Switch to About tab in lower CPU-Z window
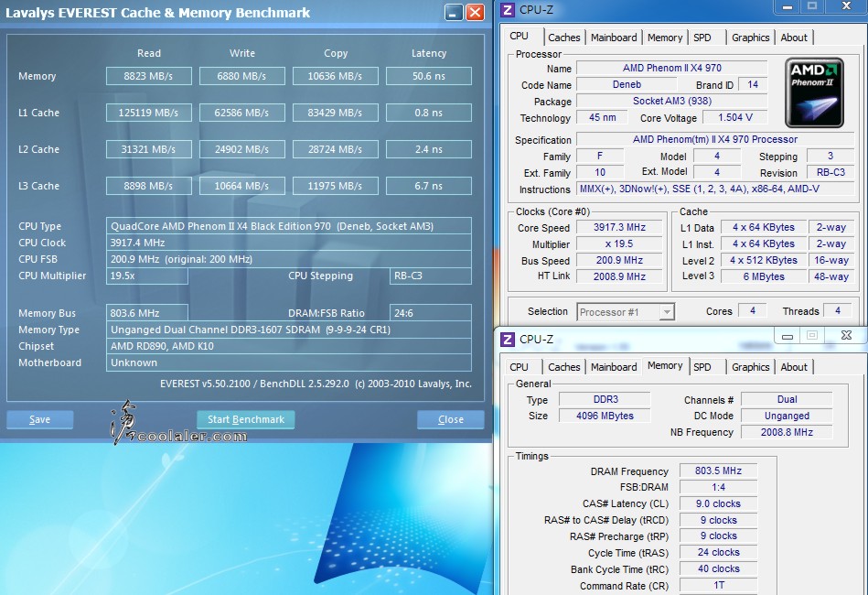The height and width of the screenshot is (595, 868). [793, 367]
